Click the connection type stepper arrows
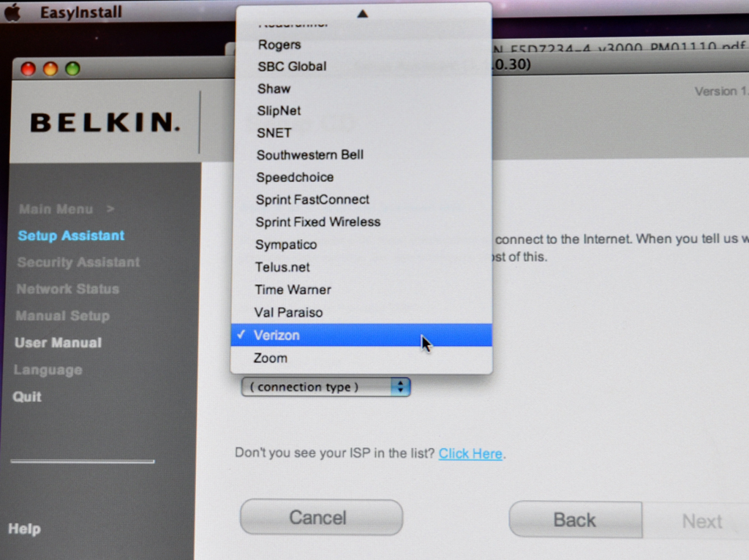 pyautogui.click(x=400, y=387)
